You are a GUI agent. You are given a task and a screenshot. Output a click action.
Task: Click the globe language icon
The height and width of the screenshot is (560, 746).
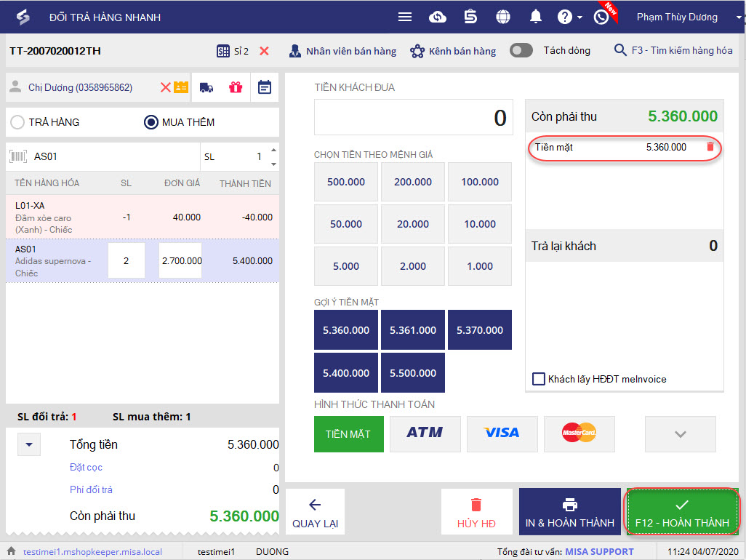click(503, 17)
